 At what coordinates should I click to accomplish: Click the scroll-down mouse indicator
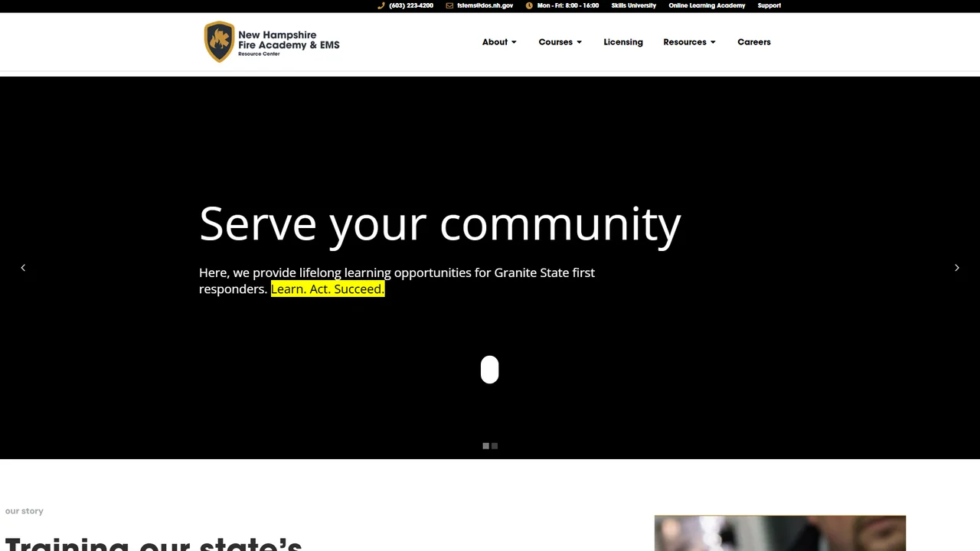click(x=490, y=370)
